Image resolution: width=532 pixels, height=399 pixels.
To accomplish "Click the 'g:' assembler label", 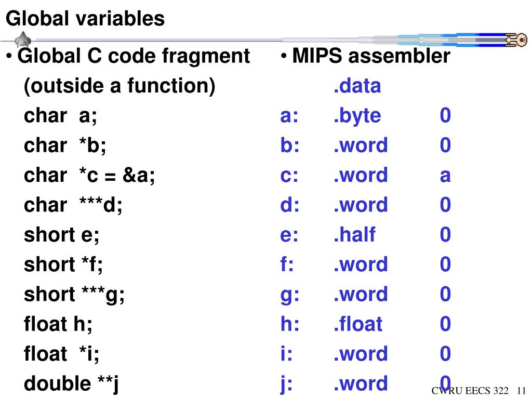I will (x=290, y=296).
